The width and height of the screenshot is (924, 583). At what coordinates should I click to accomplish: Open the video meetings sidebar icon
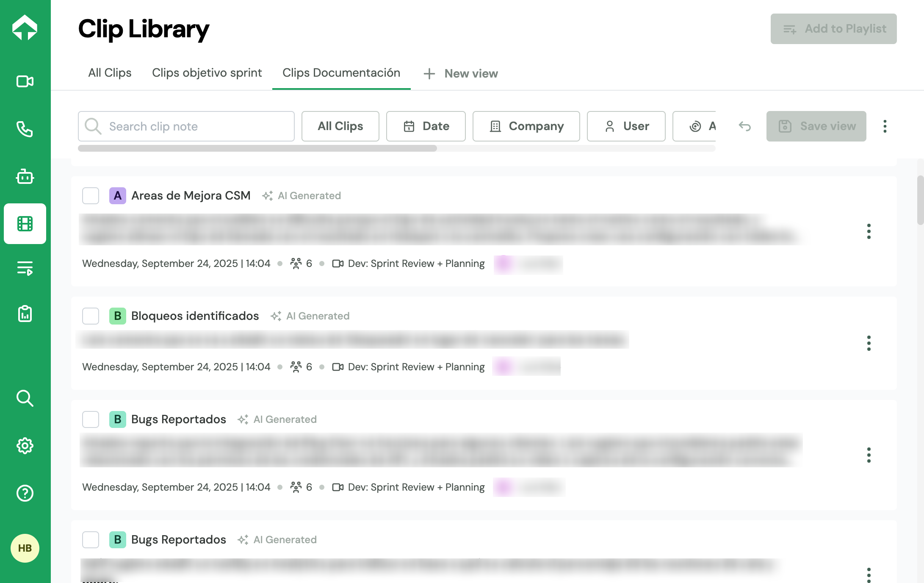pyautogui.click(x=25, y=81)
